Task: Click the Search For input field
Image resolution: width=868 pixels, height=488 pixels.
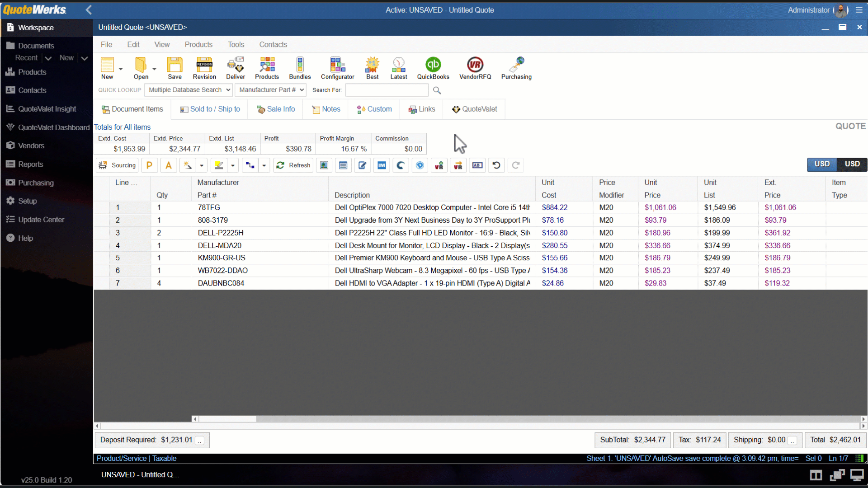Action: click(x=387, y=90)
